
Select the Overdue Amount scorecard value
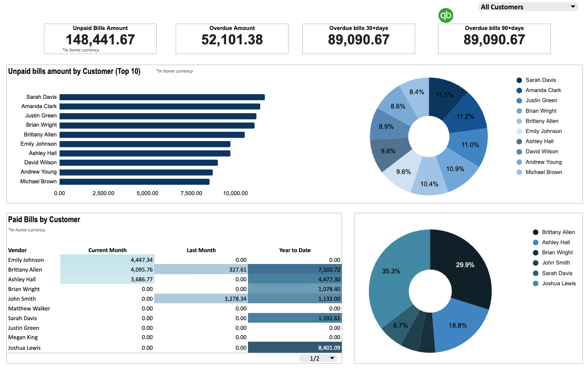pyautogui.click(x=232, y=40)
